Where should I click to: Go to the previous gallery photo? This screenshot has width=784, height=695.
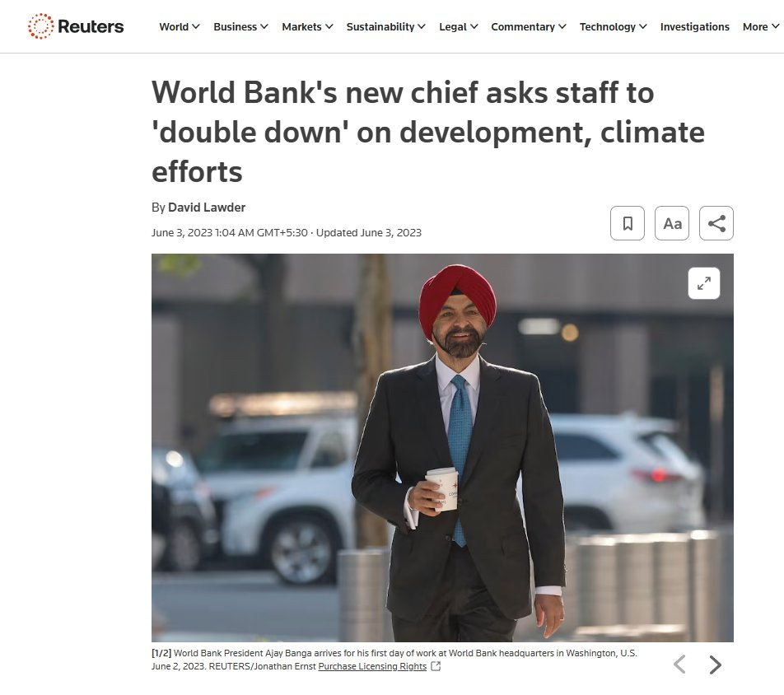click(x=679, y=665)
